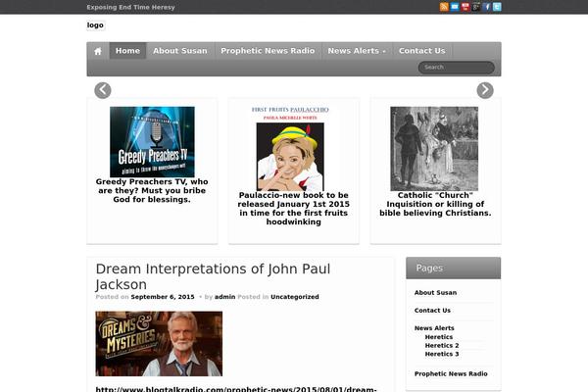Open Contact Us in the navigation bar
Viewport: 588px width, 392px height.
point(421,51)
